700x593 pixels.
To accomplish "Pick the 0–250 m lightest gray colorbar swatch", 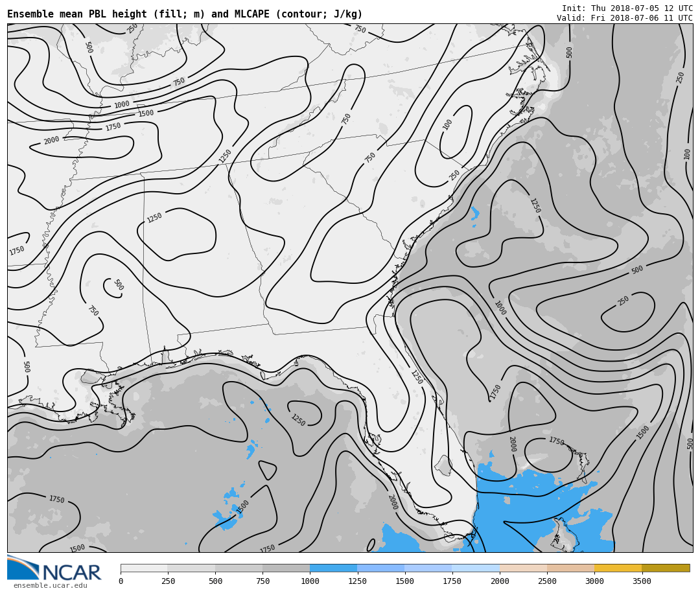I will (144, 568).
